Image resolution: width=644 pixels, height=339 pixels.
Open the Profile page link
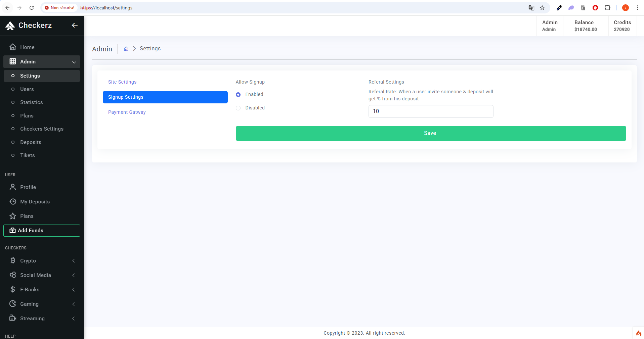42,187
